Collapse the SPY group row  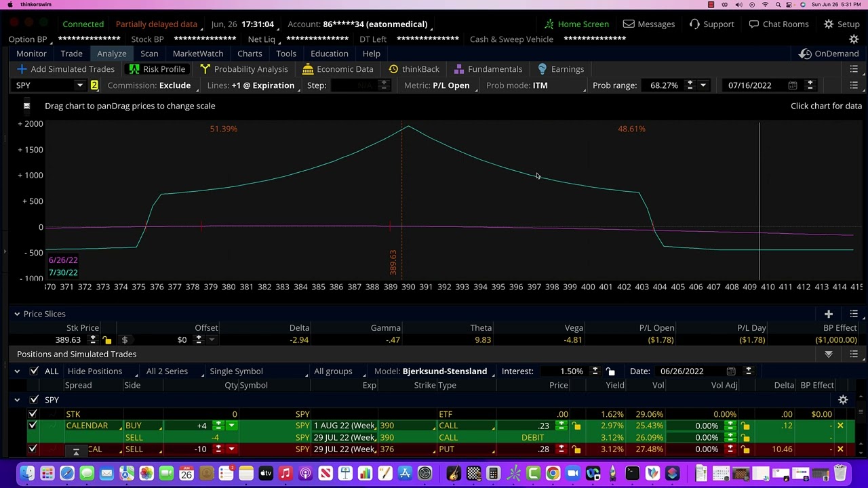[17, 400]
